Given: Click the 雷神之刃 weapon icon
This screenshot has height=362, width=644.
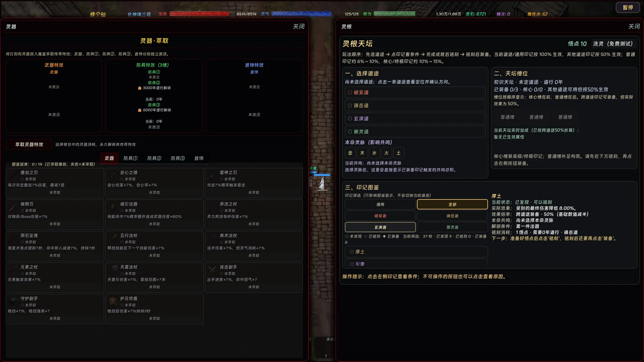Looking at the screenshot, I should point(213,175).
